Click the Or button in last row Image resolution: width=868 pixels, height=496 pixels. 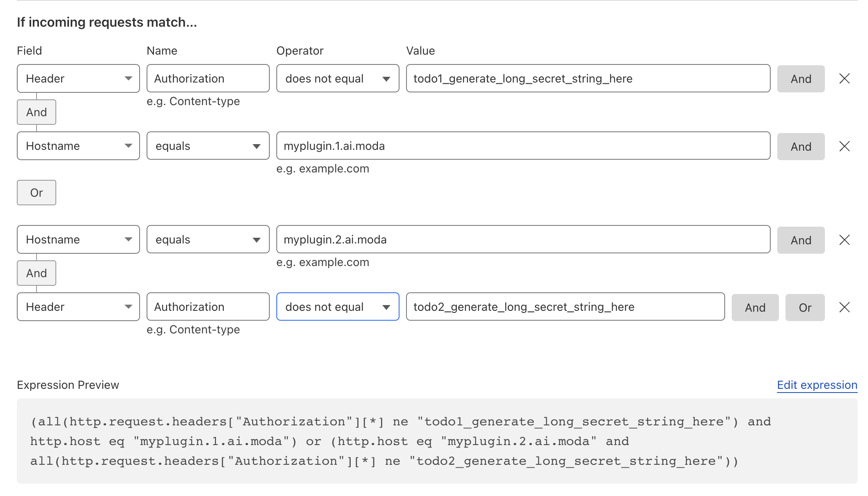click(805, 308)
